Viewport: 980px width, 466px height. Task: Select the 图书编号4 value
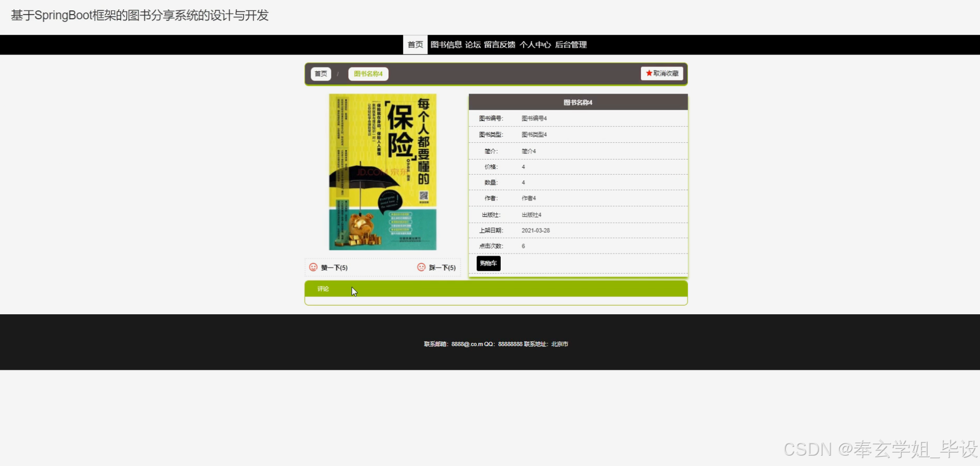[534, 118]
